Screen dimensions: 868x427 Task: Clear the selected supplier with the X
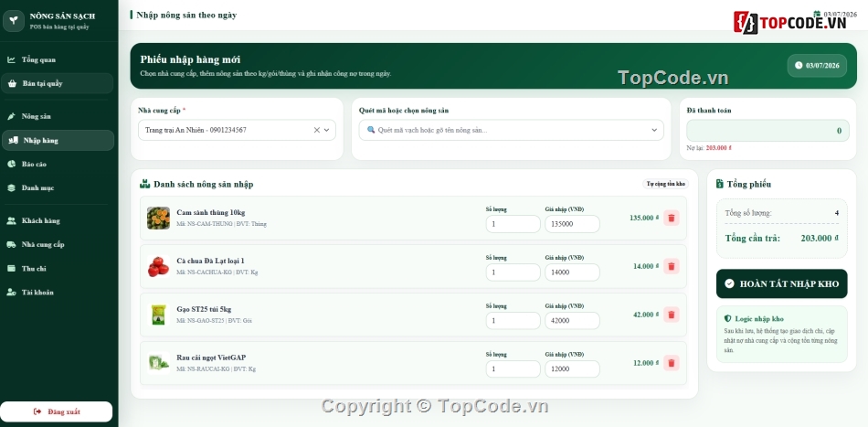click(x=317, y=130)
